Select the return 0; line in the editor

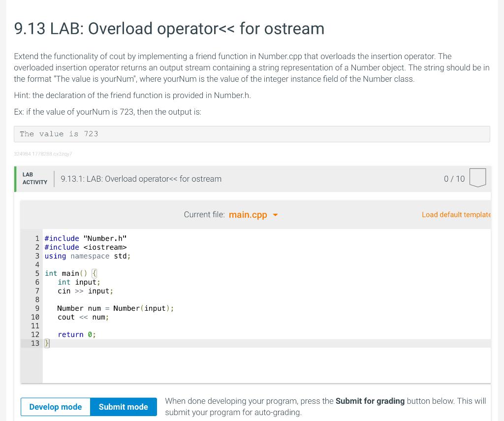pos(77,334)
